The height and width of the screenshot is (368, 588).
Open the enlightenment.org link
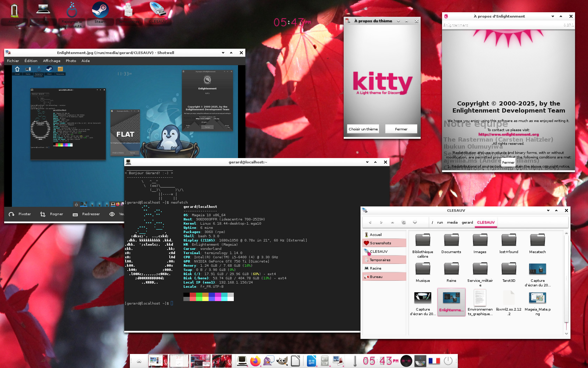pyautogui.click(x=509, y=134)
